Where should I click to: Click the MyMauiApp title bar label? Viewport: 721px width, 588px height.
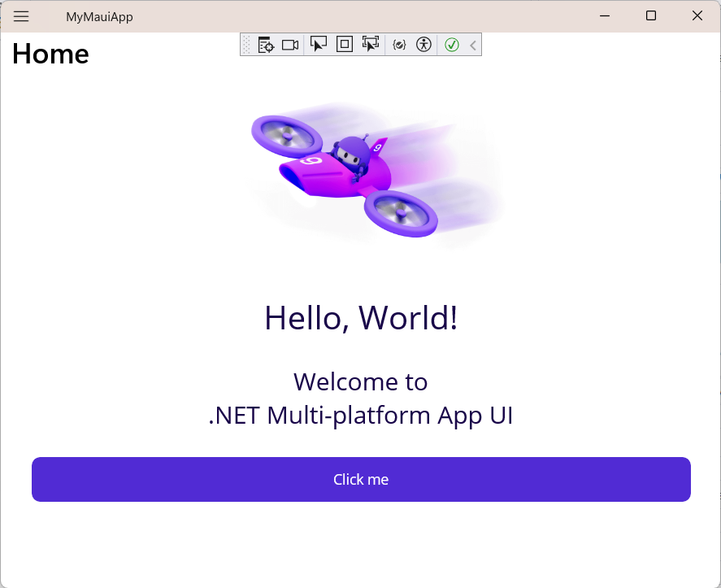coord(99,16)
